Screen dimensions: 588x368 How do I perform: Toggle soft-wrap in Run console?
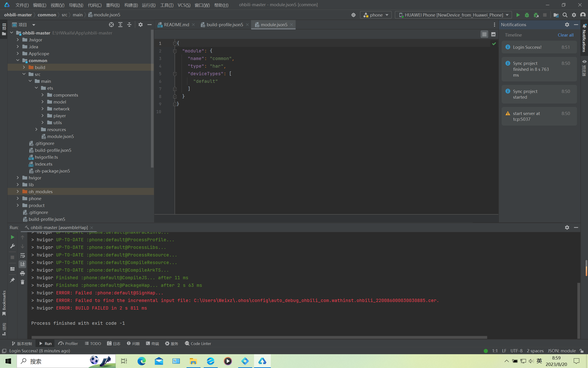click(22, 255)
